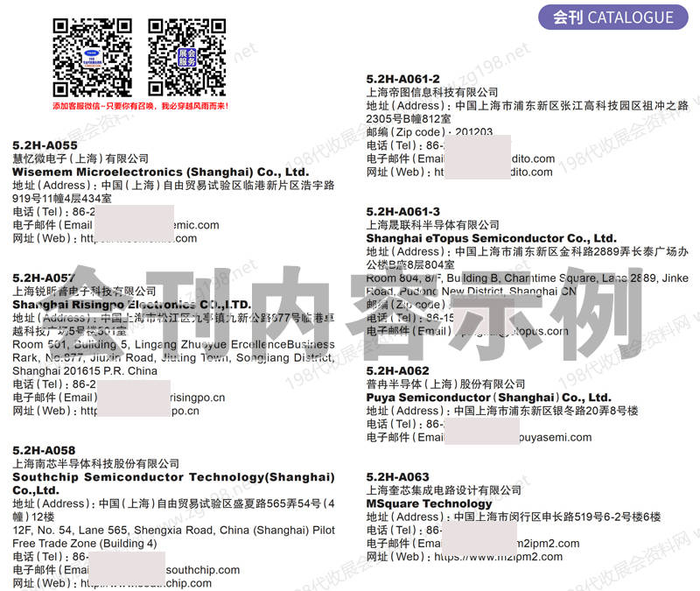Select Puya Semiconductor (Shanghai) Co., Ltd.
The width and height of the screenshot is (700, 591).
tap(488, 398)
